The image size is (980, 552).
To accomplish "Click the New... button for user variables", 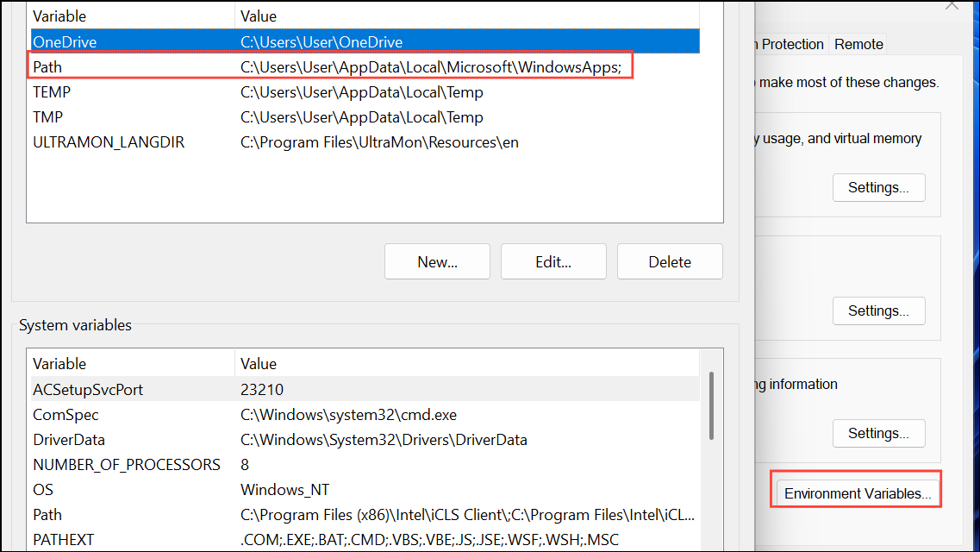I will click(437, 261).
